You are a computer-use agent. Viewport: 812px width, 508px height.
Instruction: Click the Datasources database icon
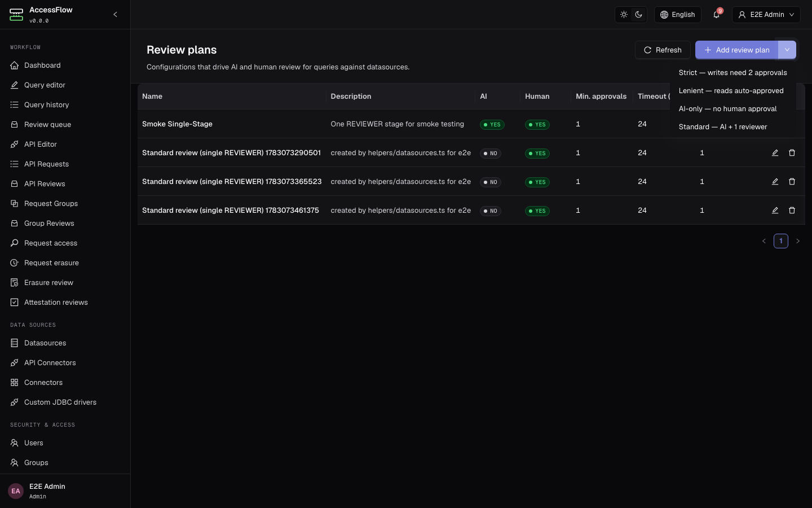15,343
